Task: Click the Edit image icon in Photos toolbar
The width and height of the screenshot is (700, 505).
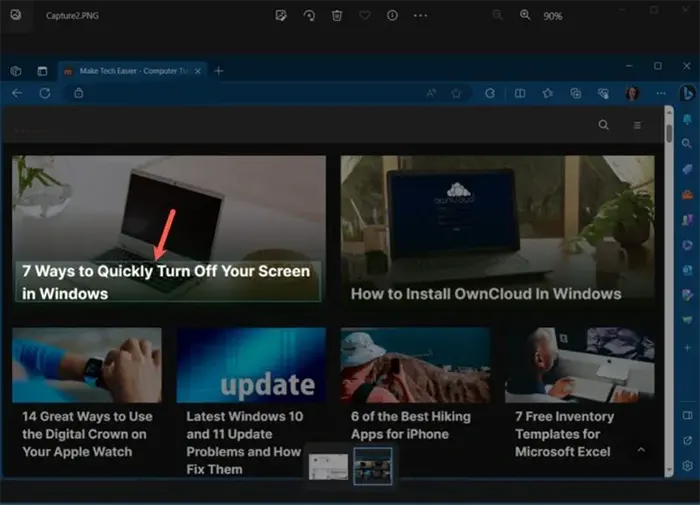Action: click(x=282, y=16)
